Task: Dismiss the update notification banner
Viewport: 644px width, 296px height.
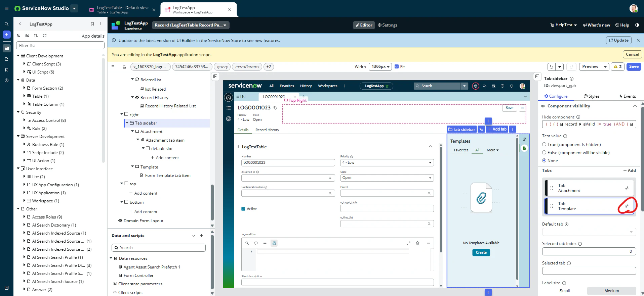Action: (x=638, y=40)
